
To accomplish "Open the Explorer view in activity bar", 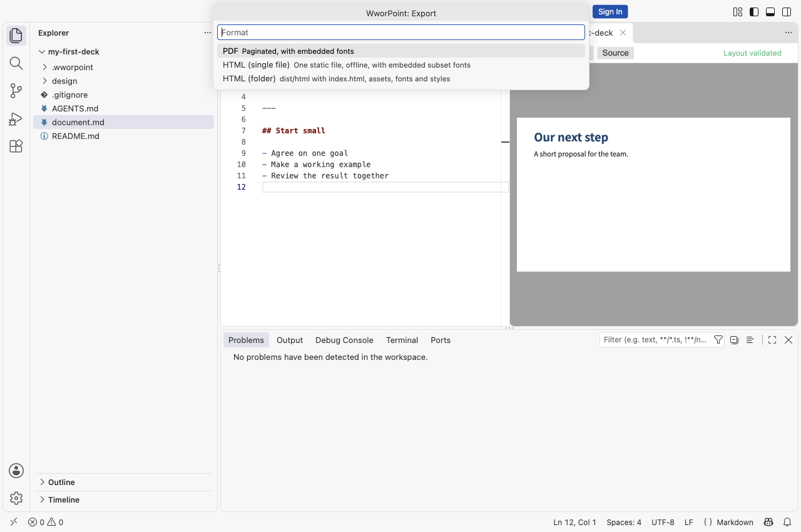I will click(x=16, y=36).
